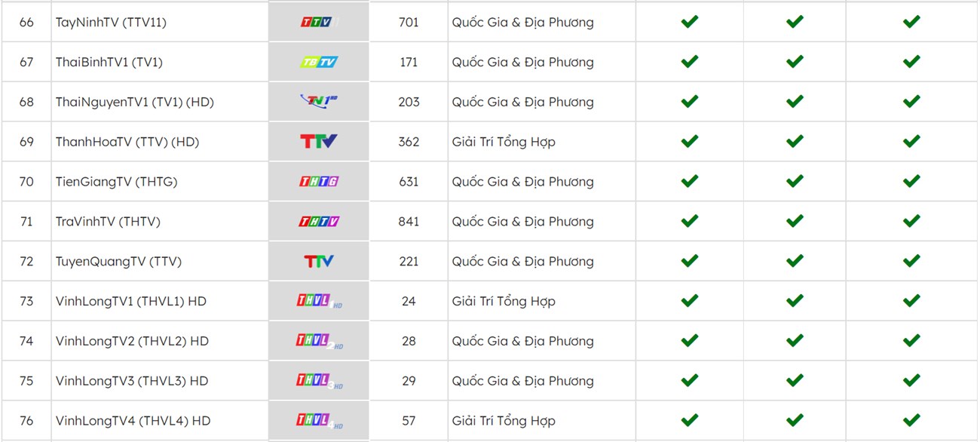The image size is (980, 442).
Task: Click channel number 841 for TraVinhTV
Action: [x=409, y=222]
